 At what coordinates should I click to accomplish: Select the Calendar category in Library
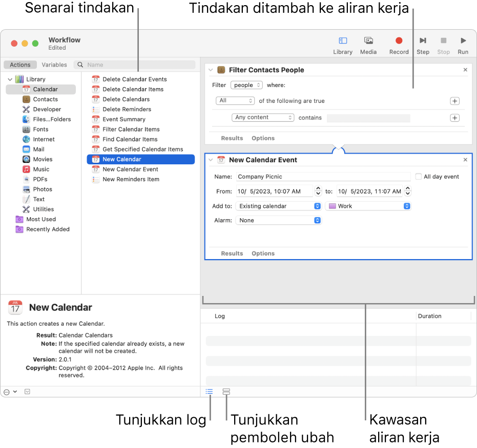coord(41,89)
